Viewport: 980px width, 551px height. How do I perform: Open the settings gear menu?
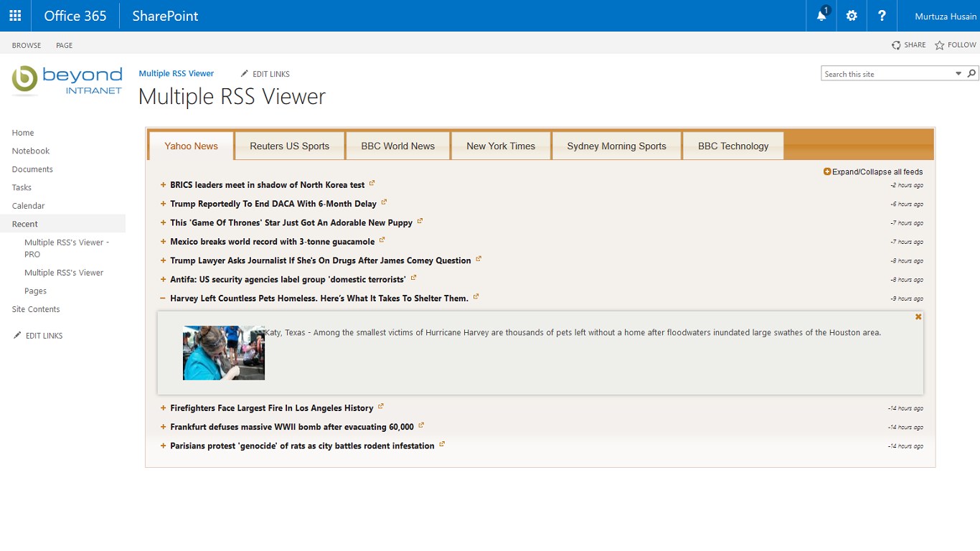click(852, 16)
